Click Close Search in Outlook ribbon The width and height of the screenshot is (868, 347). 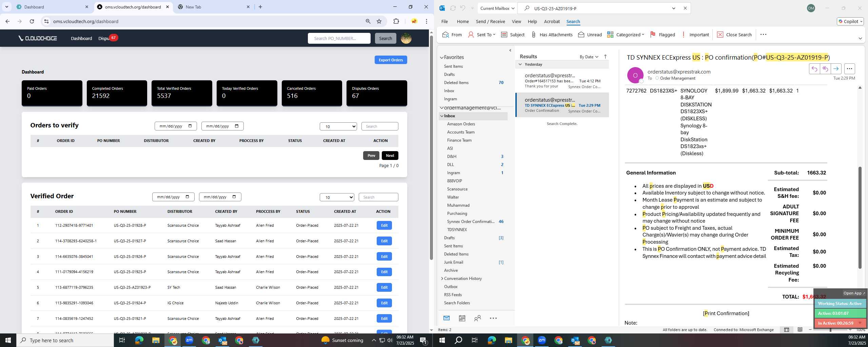734,35
